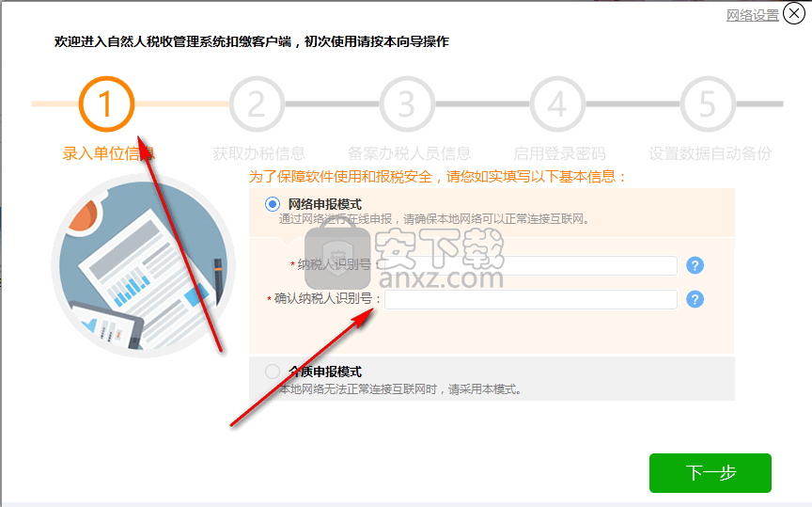The image size is (812, 507).
Task: Focus the 确认纳税人识别号 input field
Action: coord(531,299)
